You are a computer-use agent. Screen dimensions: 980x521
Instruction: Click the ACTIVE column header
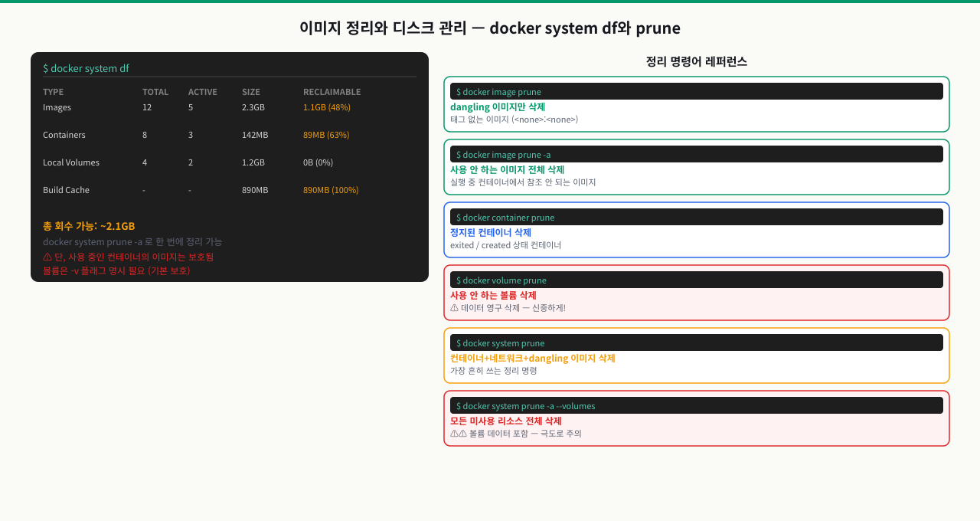(203, 92)
